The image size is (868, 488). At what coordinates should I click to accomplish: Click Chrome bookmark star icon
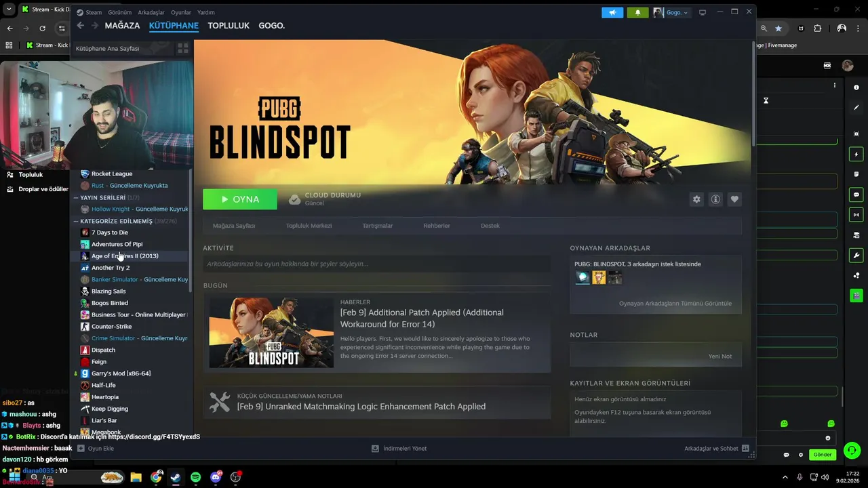pyautogui.click(x=778, y=28)
